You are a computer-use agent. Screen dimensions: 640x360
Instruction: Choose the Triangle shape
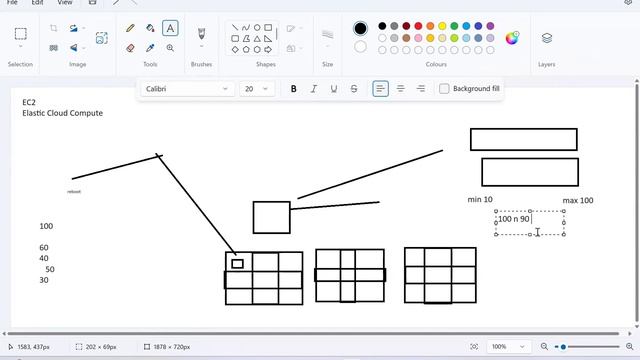click(x=257, y=38)
